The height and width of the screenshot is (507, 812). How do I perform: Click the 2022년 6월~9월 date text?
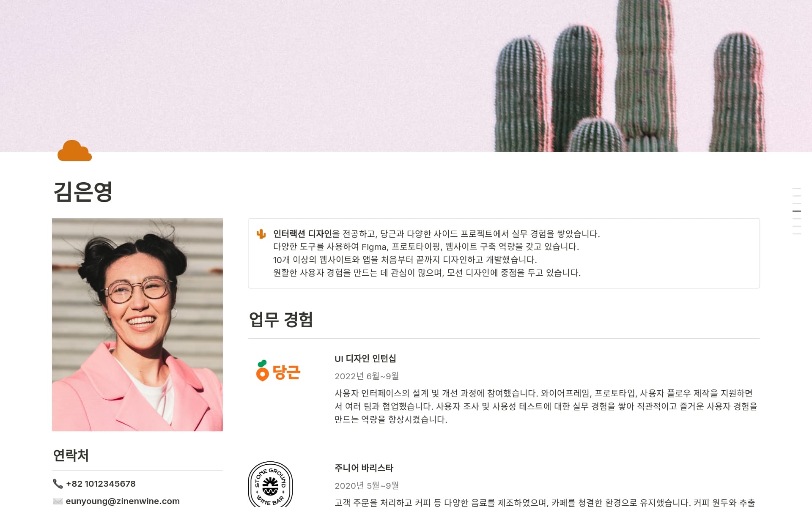pyautogui.click(x=367, y=376)
